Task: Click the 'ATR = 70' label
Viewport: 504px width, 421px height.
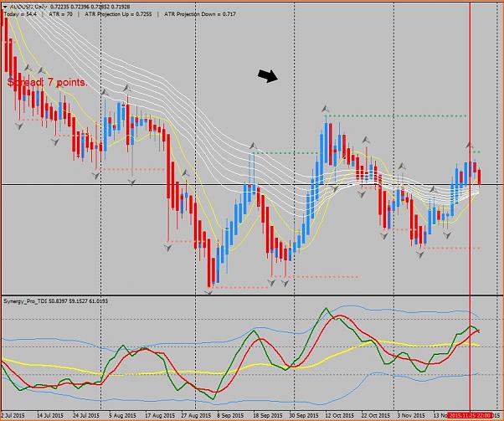Action: coord(61,14)
